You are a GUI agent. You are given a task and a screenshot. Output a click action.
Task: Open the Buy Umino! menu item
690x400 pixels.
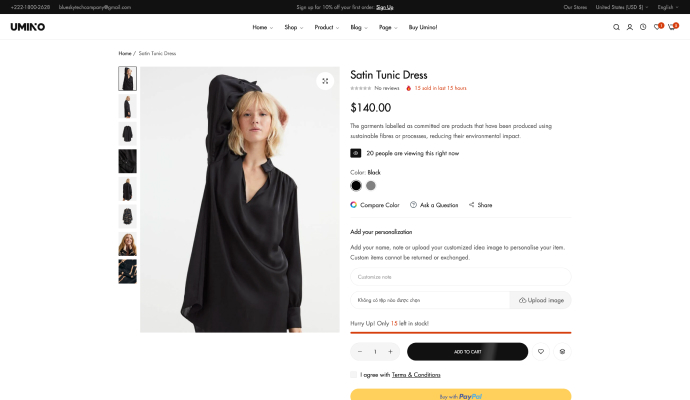[x=423, y=27]
